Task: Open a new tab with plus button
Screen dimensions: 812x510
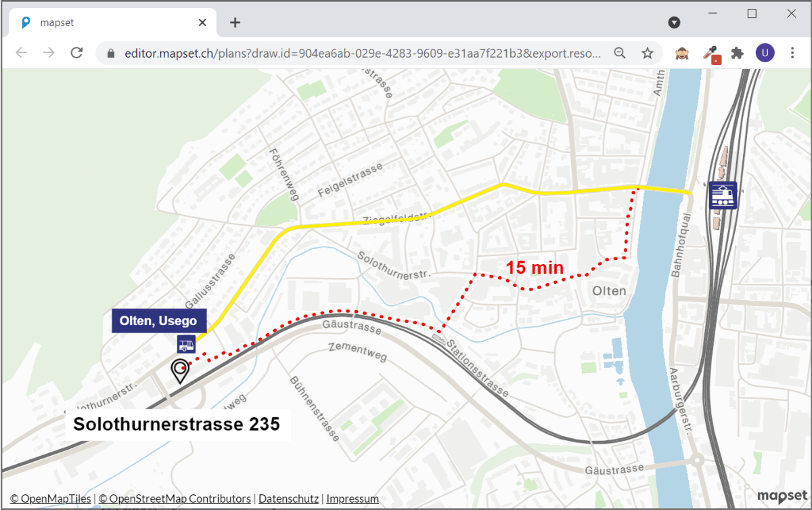Action: pos(235,22)
